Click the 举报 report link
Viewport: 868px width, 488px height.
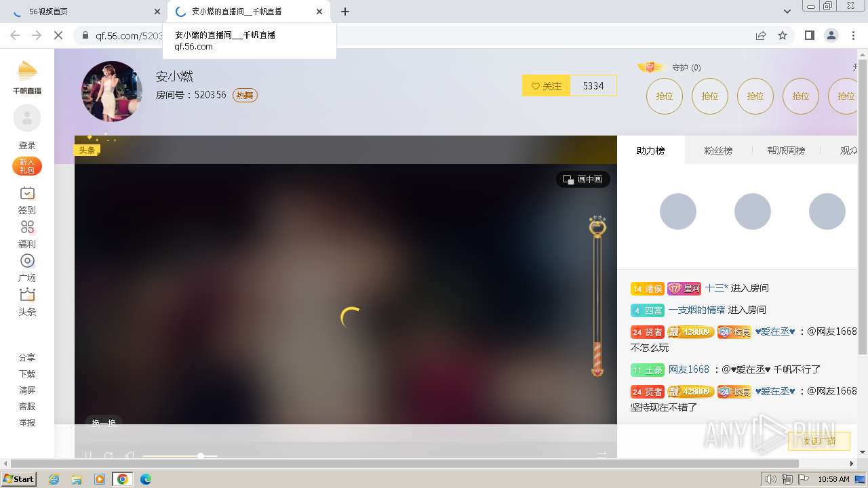click(27, 422)
